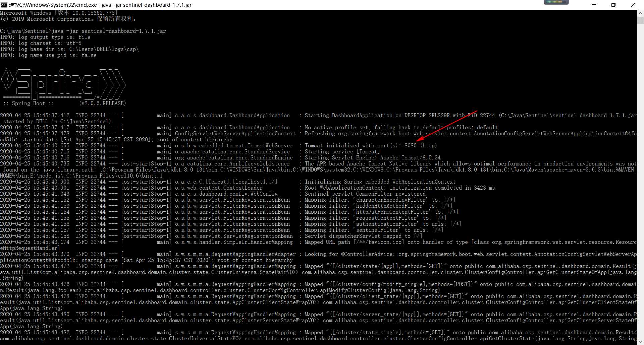Click logger name 'ConfigServletWebServerApplicationContext'
Viewport: 644px width, 345px height.
point(235,134)
